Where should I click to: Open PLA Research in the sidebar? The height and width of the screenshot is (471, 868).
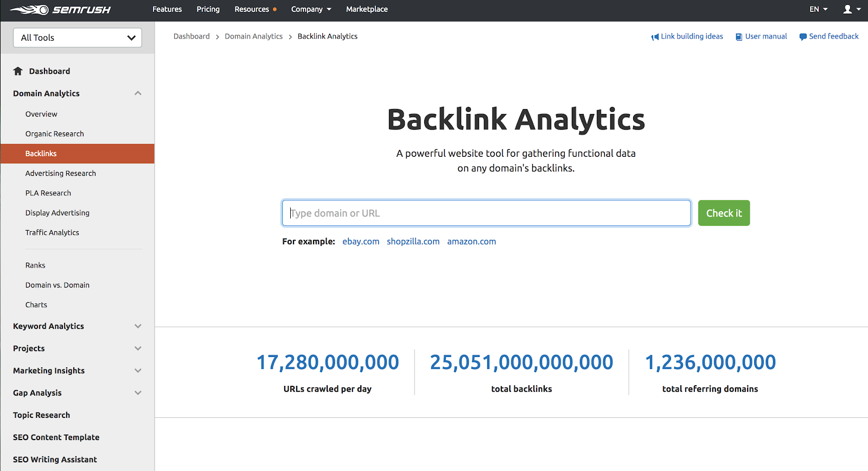coord(48,193)
